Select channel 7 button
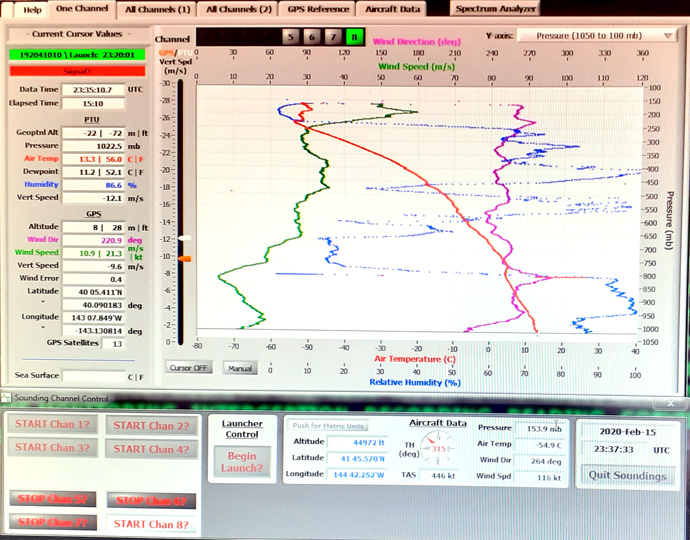690x540 pixels. click(333, 37)
